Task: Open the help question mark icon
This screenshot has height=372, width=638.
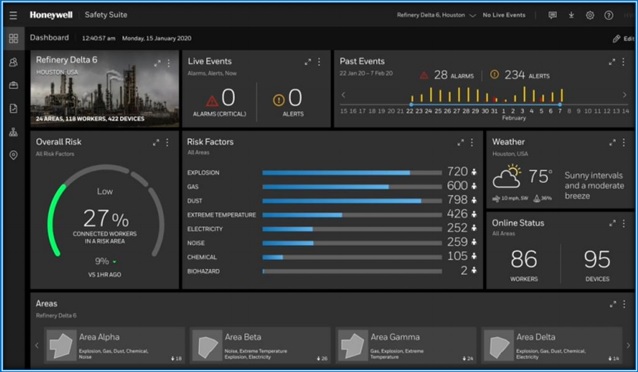Action: [x=608, y=15]
